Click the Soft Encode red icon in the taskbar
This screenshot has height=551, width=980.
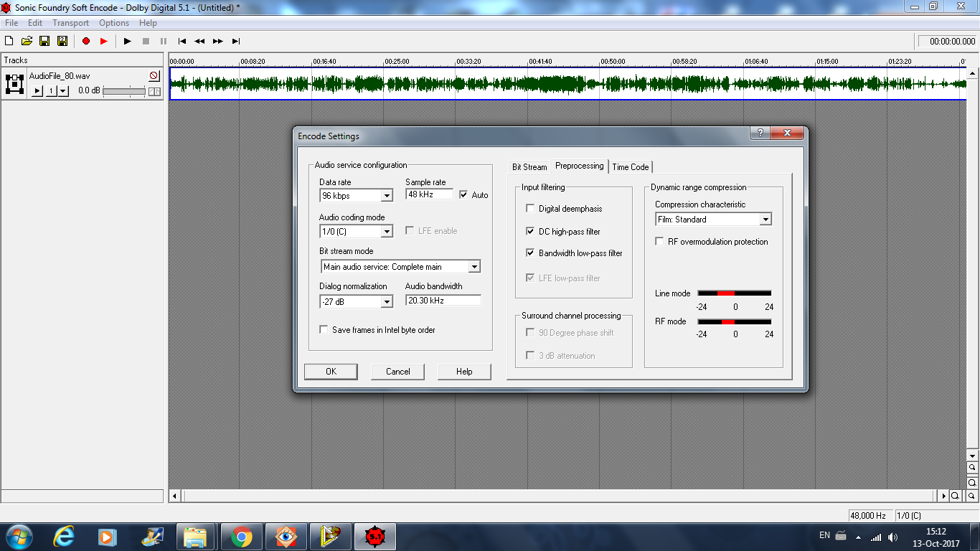coord(374,537)
